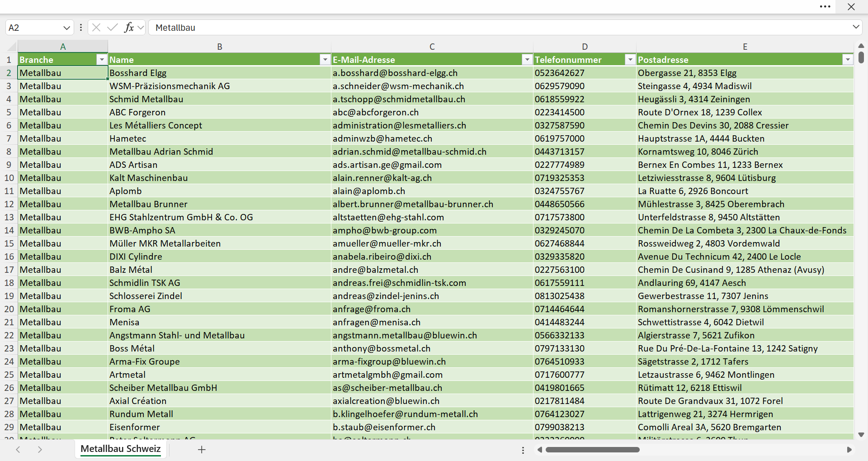868x461 pixels.
Task: Select cell WSM-Präzisionsmechanik AG
Action: (220, 86)
